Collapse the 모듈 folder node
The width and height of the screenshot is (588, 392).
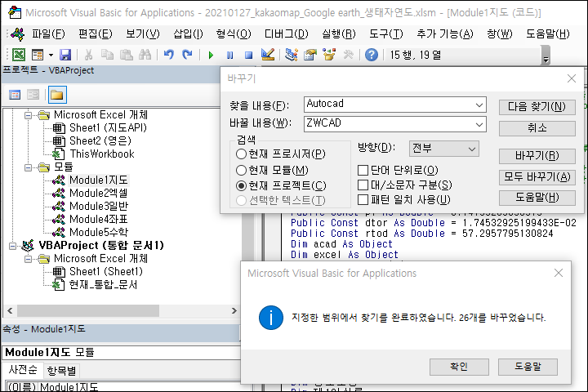(28, 167)
